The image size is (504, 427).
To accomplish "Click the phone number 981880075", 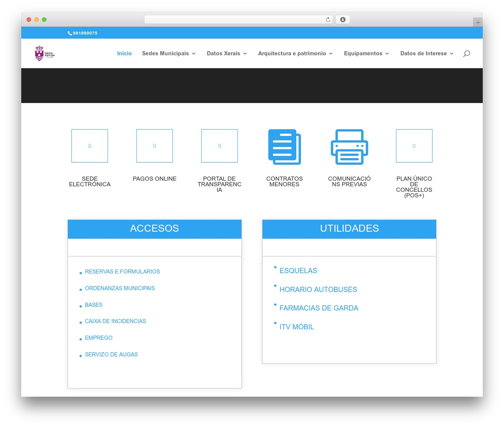I will (x=85, y=33).
